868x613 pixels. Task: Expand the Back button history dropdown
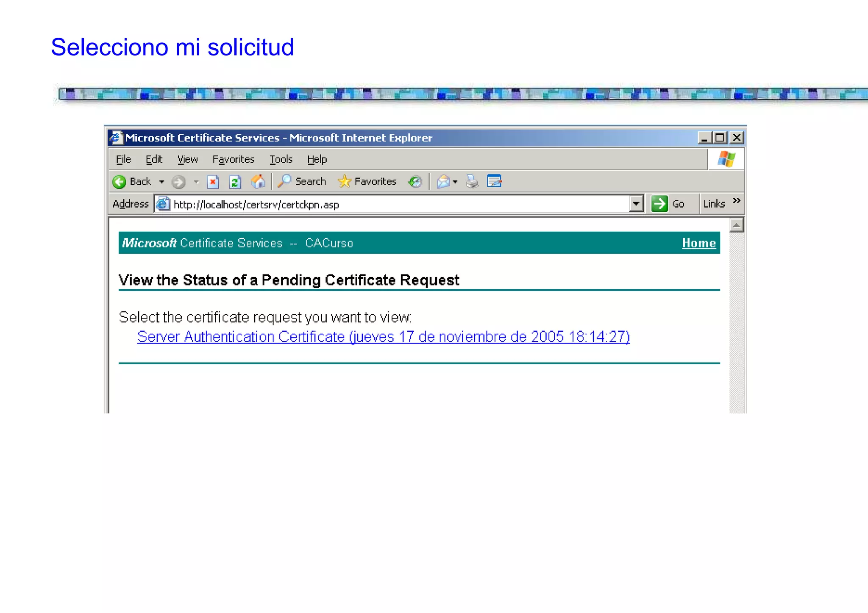coord(162,182)
